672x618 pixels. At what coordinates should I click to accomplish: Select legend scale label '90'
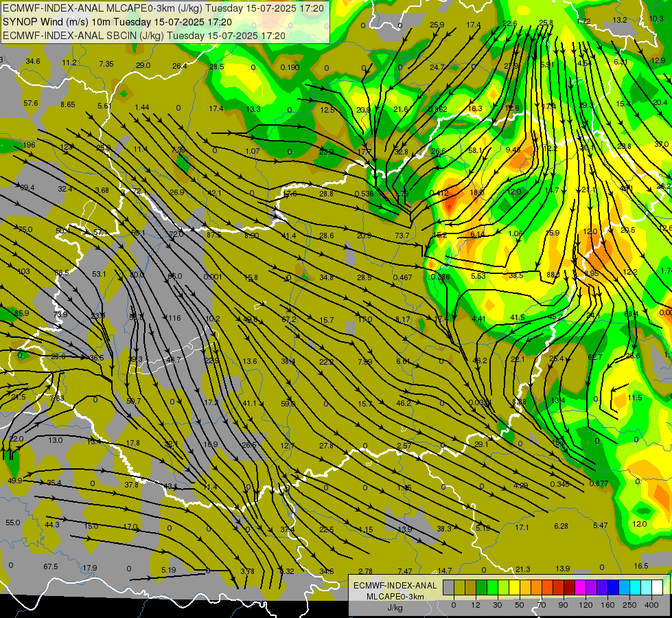coord(563,605)
